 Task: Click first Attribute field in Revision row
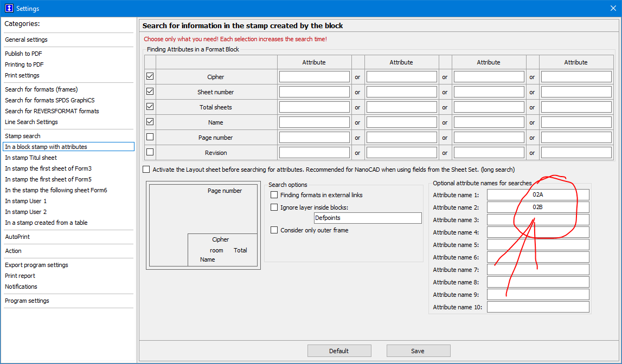click(314, 153)
